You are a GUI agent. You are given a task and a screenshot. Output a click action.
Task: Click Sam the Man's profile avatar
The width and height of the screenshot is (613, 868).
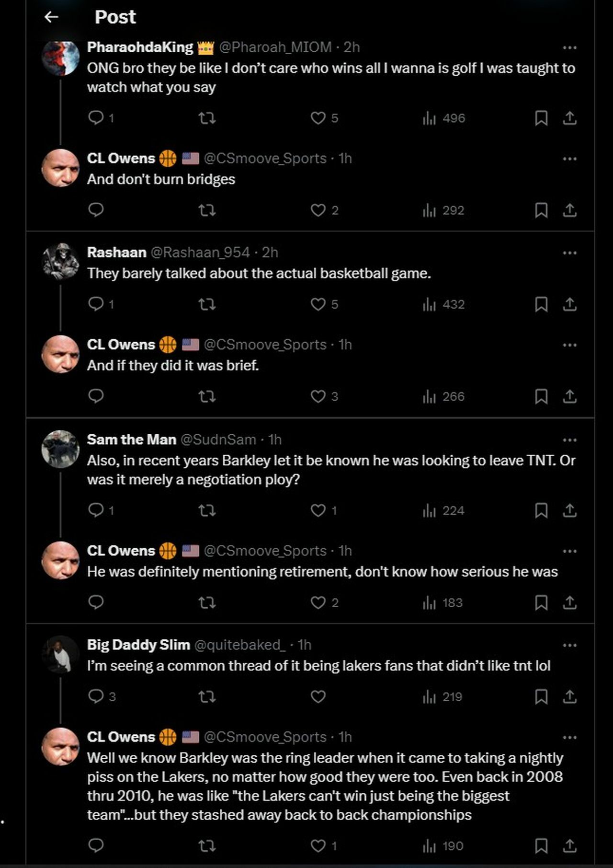pyautogui.click(x=60, y=449)
